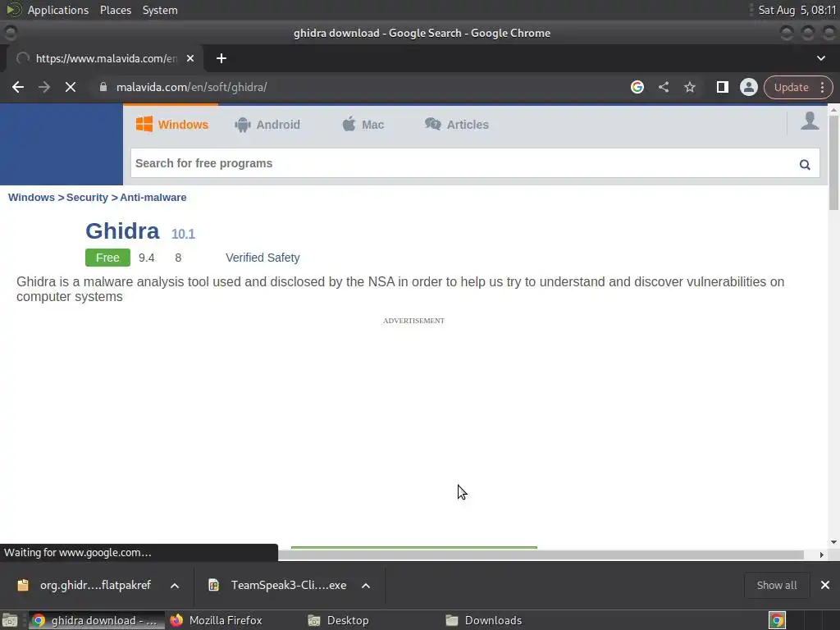Open the Places menu

[115, 10]
